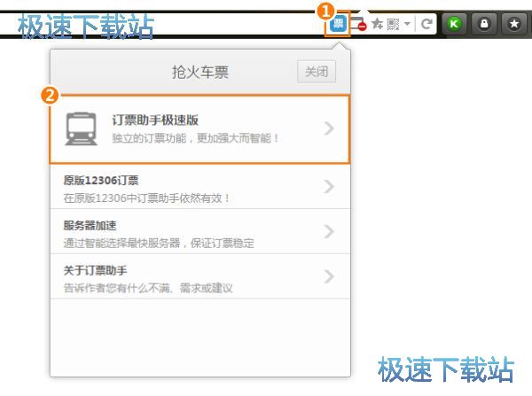Viewport: 532px width, 396px height.
Task: Expand chevron for 订票助手极速版
Action: (x=329, y=128)
